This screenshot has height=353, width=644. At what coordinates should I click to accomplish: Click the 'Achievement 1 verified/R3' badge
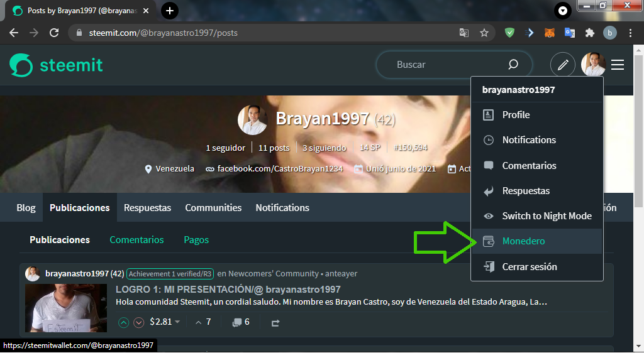pyautogui.click(x=170, y=274)
